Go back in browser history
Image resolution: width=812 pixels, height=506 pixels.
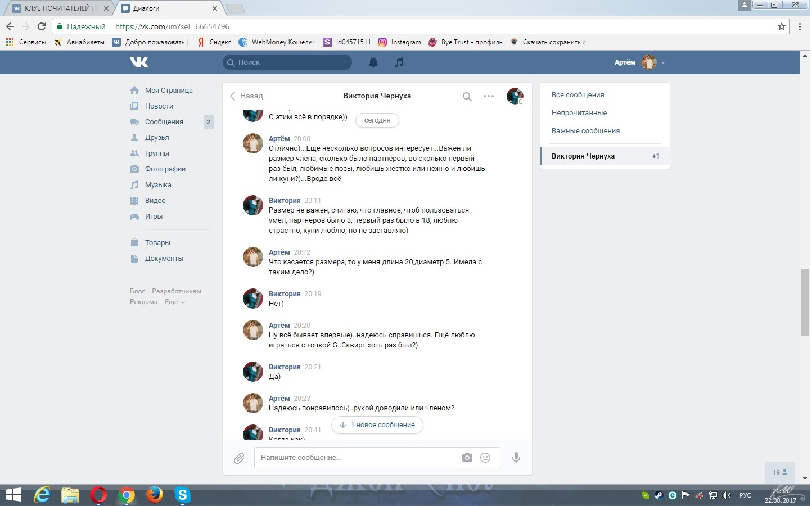click(x=10, y=26)
